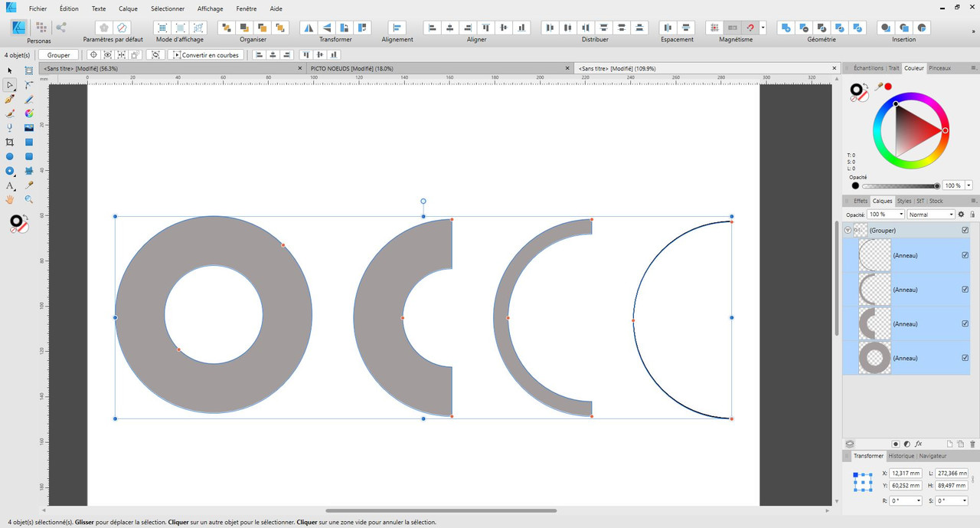Uncheck visibility of thin-arc Anneau layer

pyautogui.click(x=965, y=255)
